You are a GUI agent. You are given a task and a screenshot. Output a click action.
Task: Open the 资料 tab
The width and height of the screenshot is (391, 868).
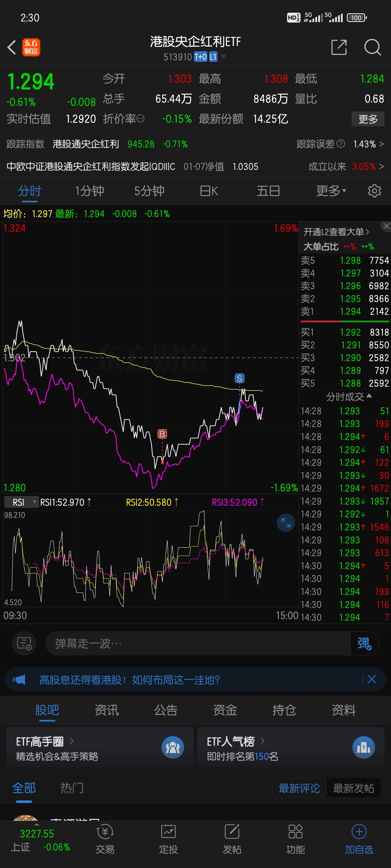343,710
